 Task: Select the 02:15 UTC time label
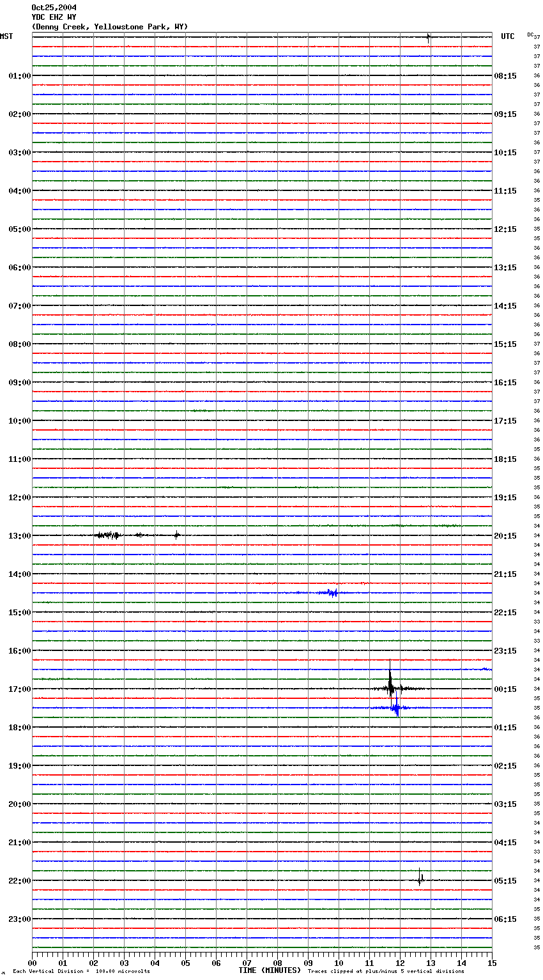505,766
